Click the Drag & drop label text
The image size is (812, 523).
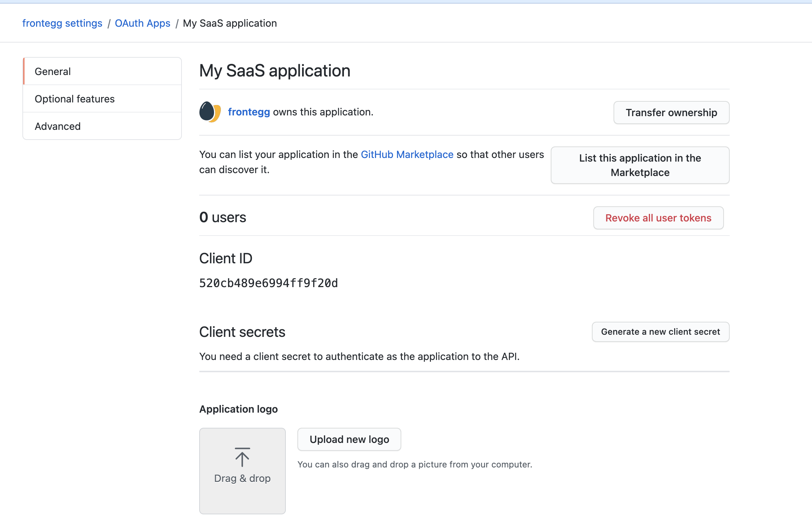(x=242, y=478)
